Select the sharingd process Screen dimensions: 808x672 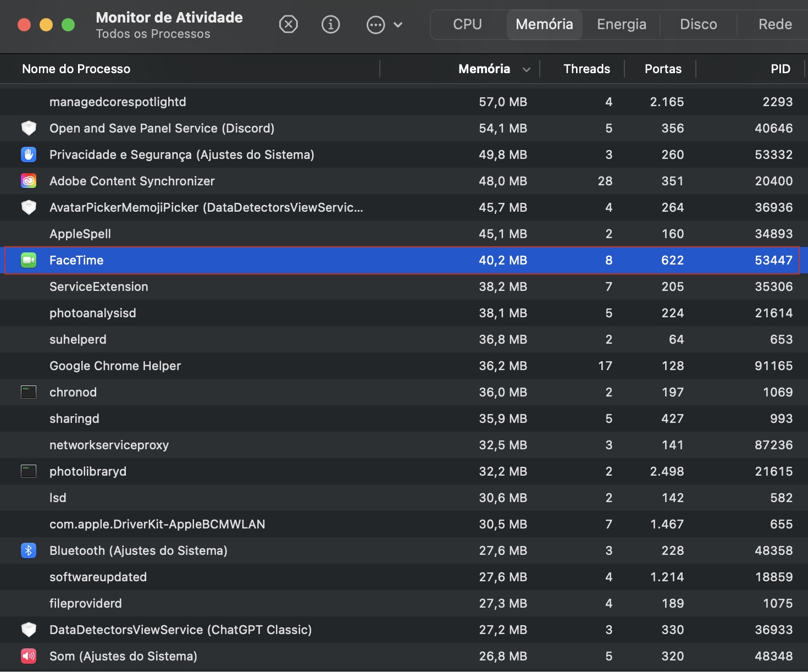coord(74,418)
